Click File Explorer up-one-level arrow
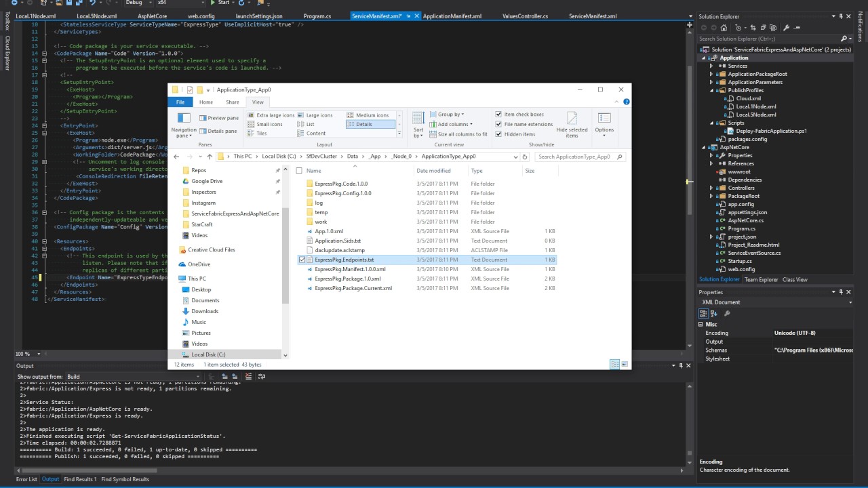868x488 pixels. [209, 157]
